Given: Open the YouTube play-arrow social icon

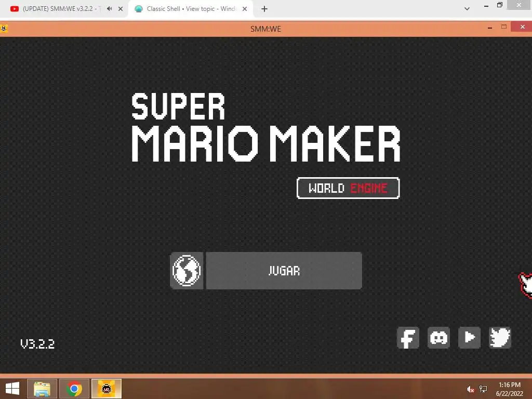Looking at the screenshot, I should [x=469, y=338].
